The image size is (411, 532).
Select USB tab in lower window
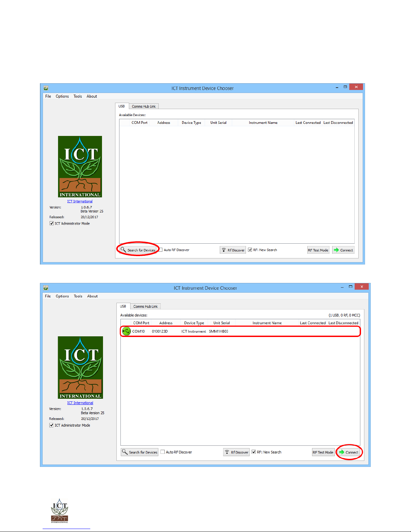123,306
